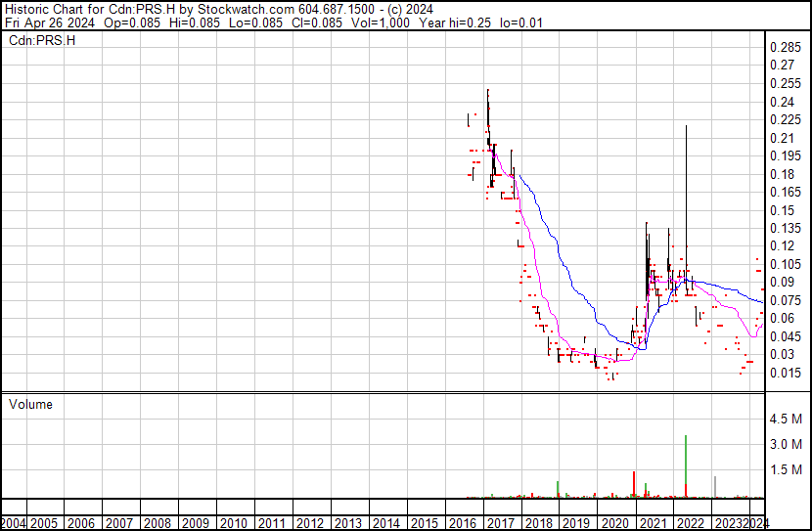Click the 0.255 price axis value
The width and height of the screenshot is (812, 531).
(x=786, y=83)
